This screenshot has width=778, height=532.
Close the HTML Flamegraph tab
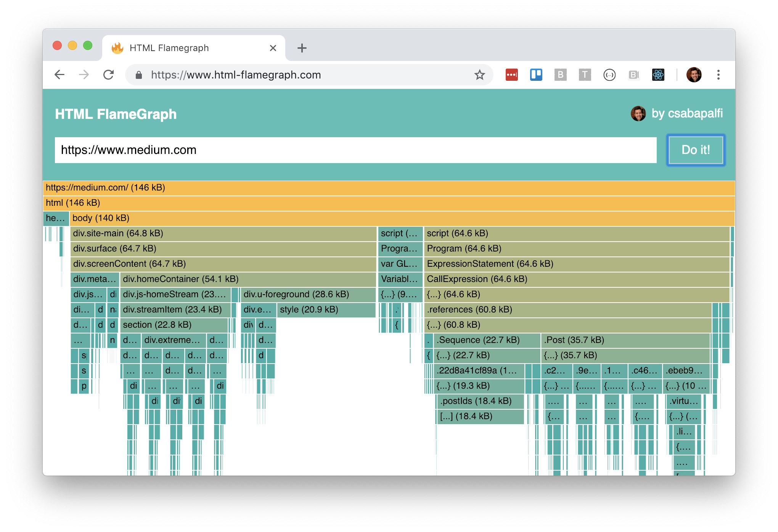(273, 48)
